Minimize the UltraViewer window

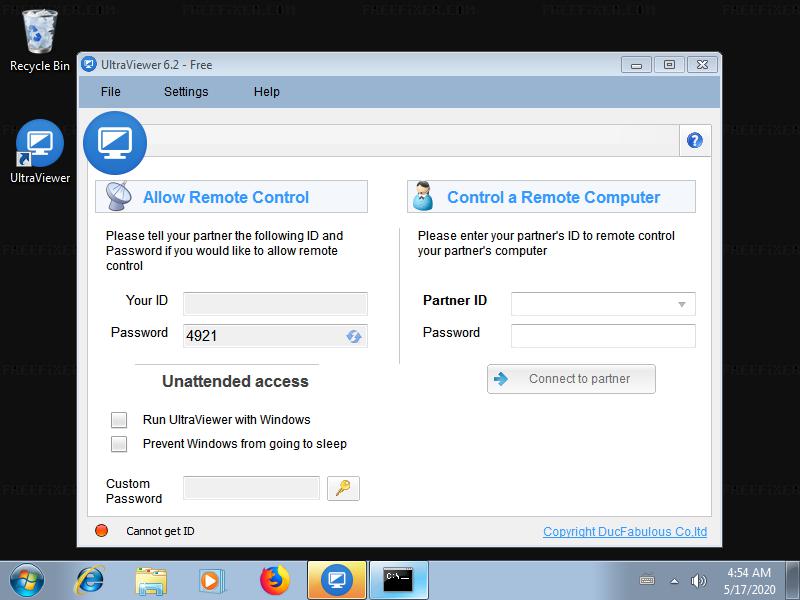(636, 65)
